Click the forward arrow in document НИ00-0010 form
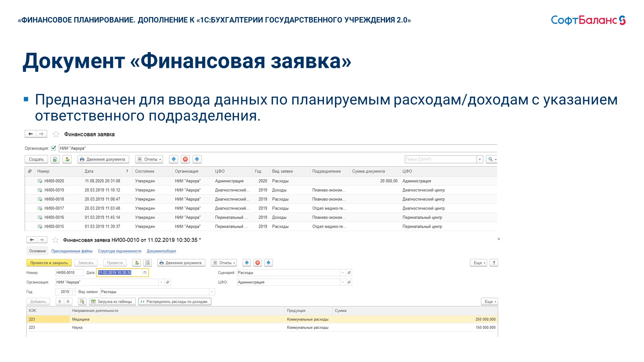 [x=42, y=240]
